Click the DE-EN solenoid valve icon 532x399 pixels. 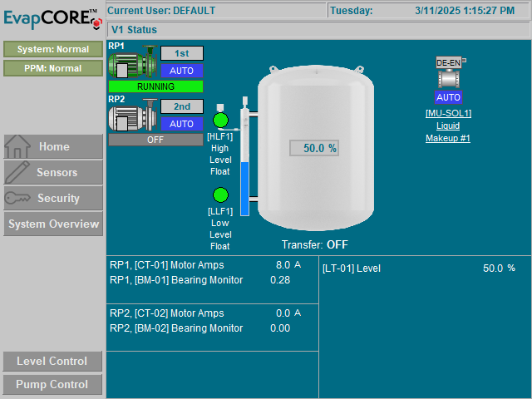(x=449, y=72)
